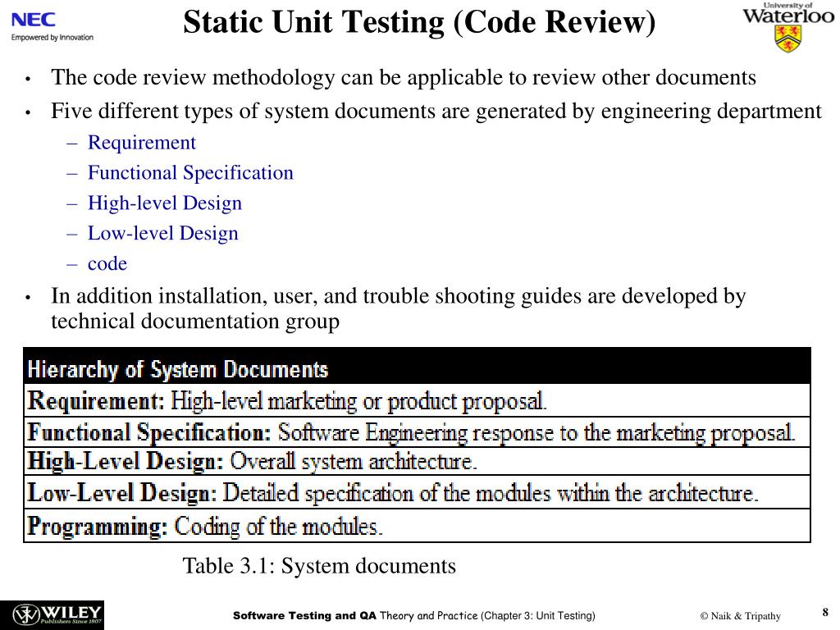
Task: Select the slide title 'Static Unit Testing (Code Review)'
Action: pos(419,22)
